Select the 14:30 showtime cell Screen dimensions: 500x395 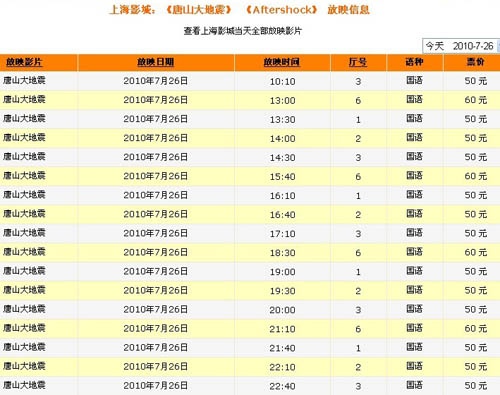282,157
